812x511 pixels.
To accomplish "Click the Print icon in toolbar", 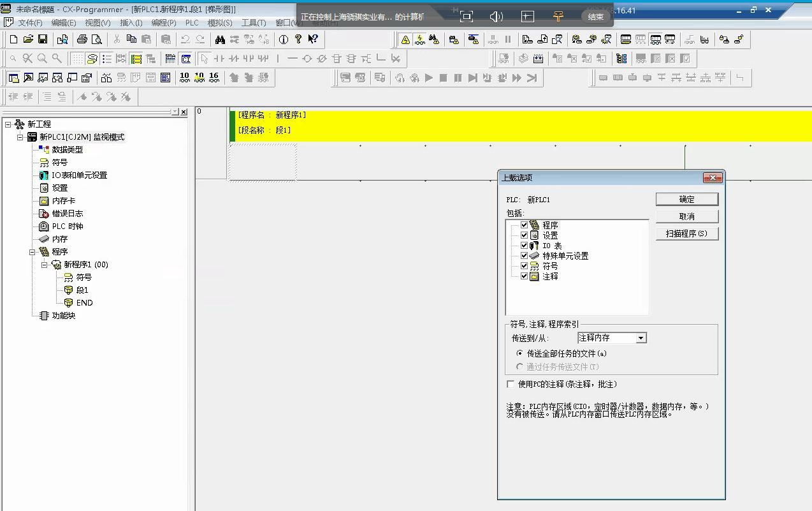I will click(x=82, y=40).
